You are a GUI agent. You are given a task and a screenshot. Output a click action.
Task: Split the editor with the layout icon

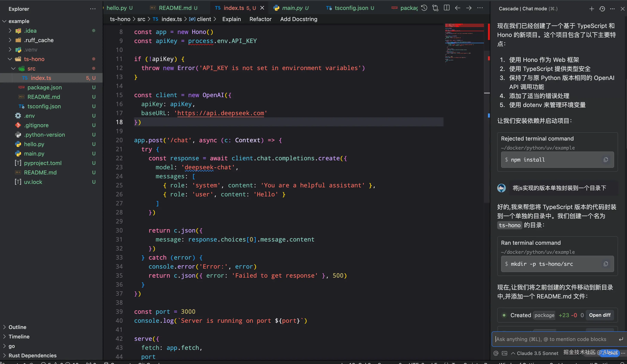click(x=447, y=8)
